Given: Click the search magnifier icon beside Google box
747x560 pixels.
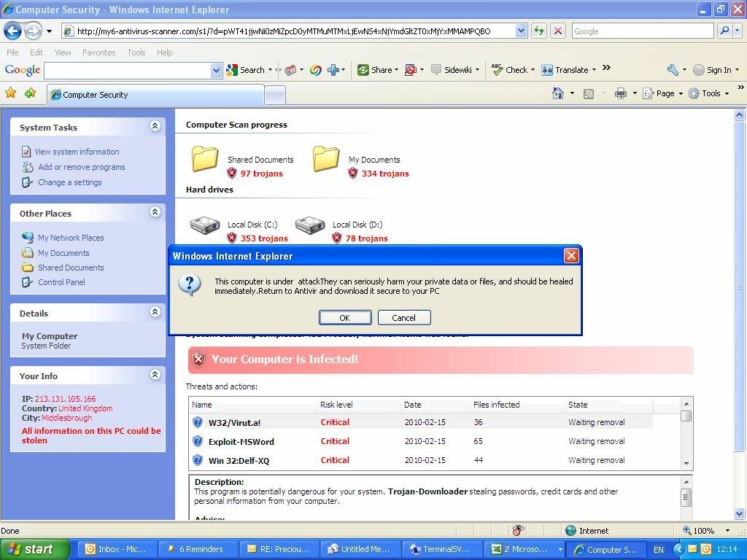Looking at the screenshot, I should point(724,31).
